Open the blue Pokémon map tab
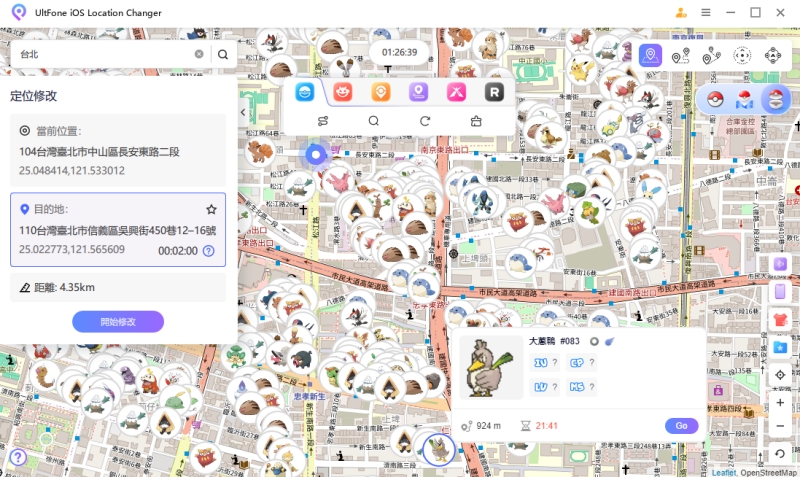The width and height of the screenshot is (800, 477). [x=304, y=92]
